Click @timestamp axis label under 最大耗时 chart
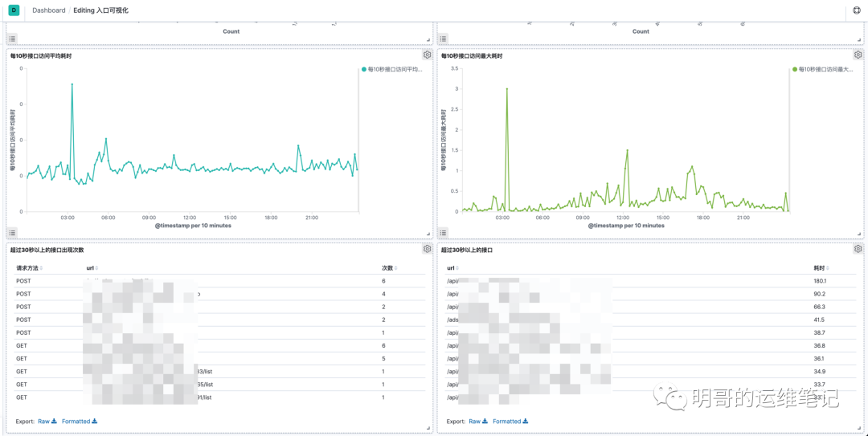Image resolution: width=868 pixels, height=436 pixels. click(x=626, y=226)
